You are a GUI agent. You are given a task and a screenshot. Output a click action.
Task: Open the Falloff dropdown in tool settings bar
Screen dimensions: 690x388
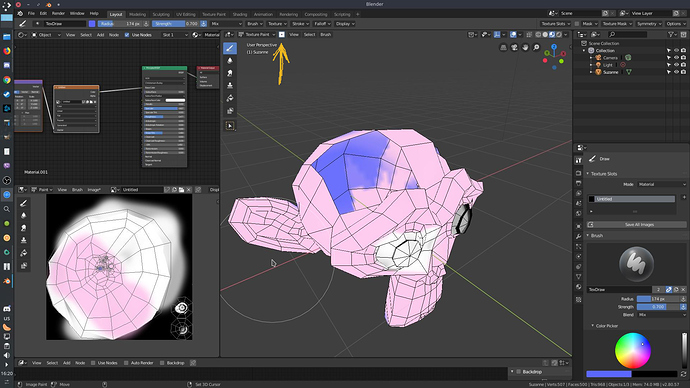point(323,24)
